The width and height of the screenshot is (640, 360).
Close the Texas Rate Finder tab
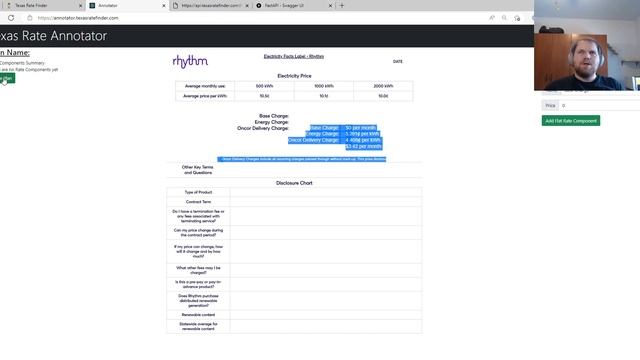pyautogui.click(x=80, y=6)
